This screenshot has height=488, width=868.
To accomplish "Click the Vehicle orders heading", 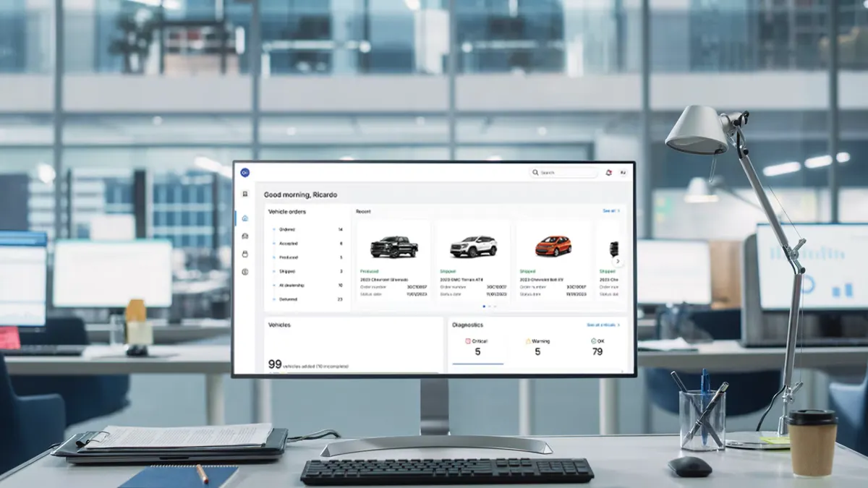I will tap(287, 212).
